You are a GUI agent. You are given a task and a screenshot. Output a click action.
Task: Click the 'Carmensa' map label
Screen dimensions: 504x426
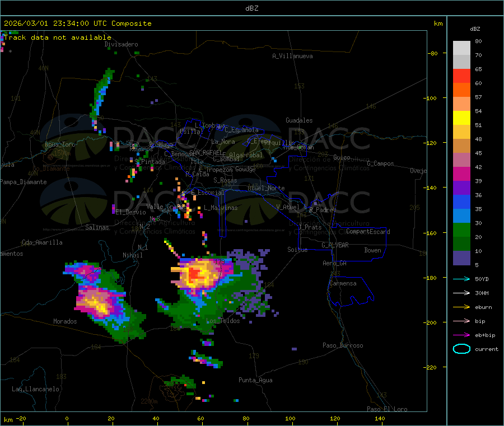click(343, 283)
